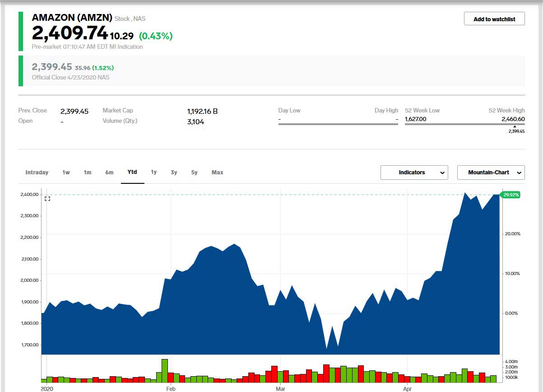
Task: Open the Indicators dropdown
Action: [x=414, y=173]
